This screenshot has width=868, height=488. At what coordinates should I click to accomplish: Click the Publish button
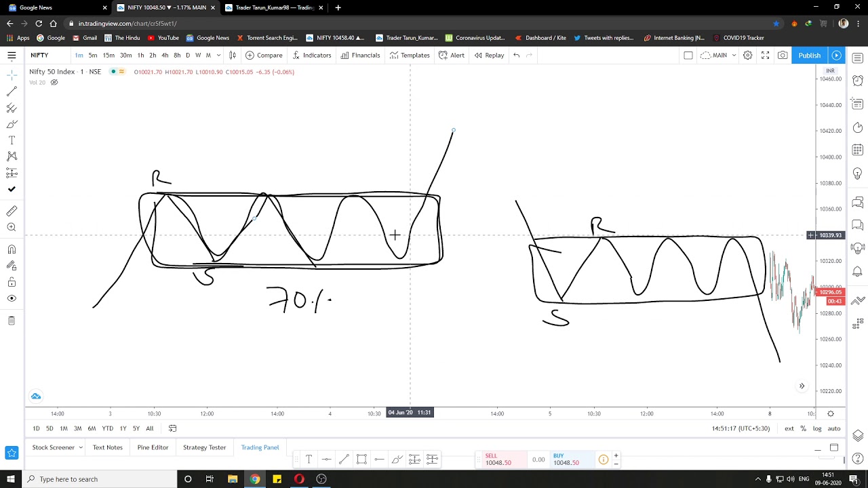click(809, 55)
